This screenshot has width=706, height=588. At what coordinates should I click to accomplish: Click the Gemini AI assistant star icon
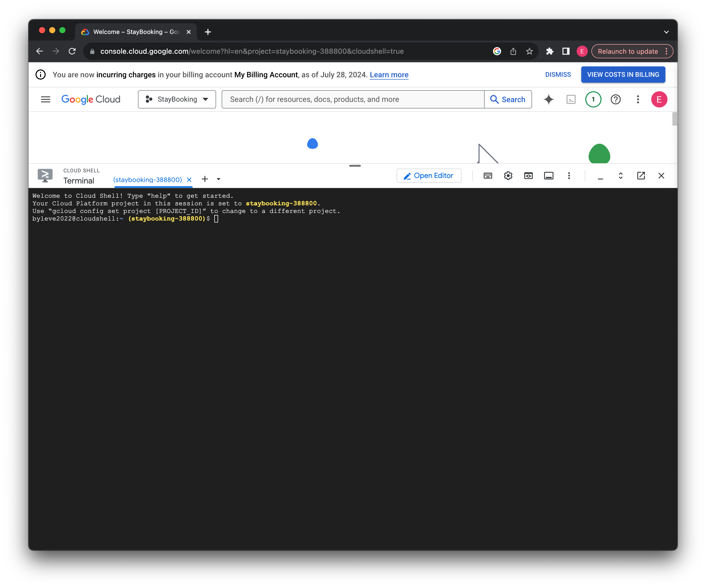click(549, 99)
